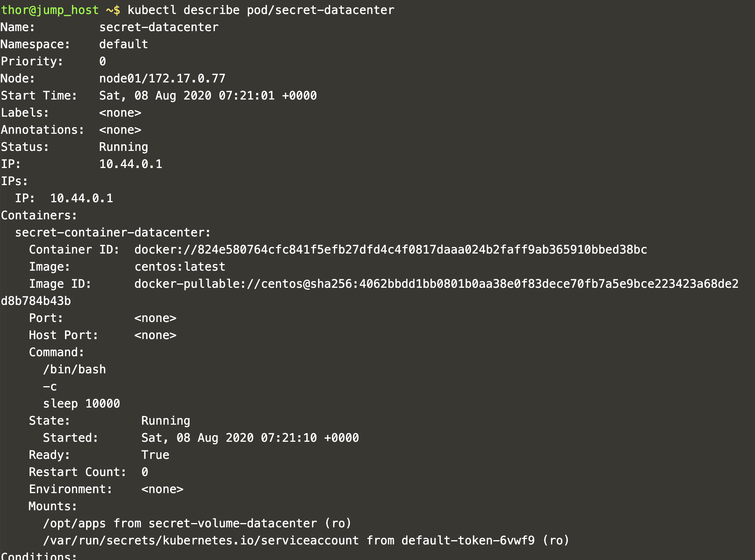The width and height of the screenshot is (755, 560).
Task: Click the Restart Count value 0
Action: point(145,472)
